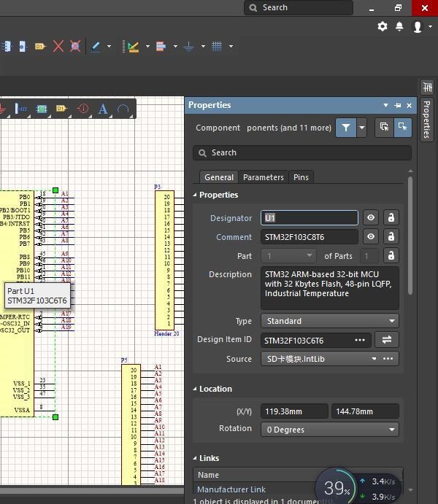Switch to the Pins tab
Image resolution: width=438 pixels, height=504 pixels.
[x=301, y=177]
